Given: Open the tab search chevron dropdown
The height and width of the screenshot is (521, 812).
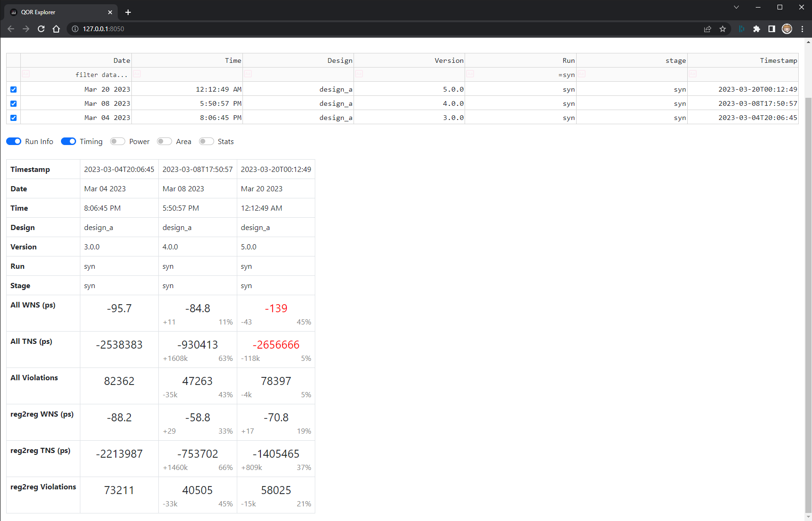Looking at the screenshot, I should 736,7.
